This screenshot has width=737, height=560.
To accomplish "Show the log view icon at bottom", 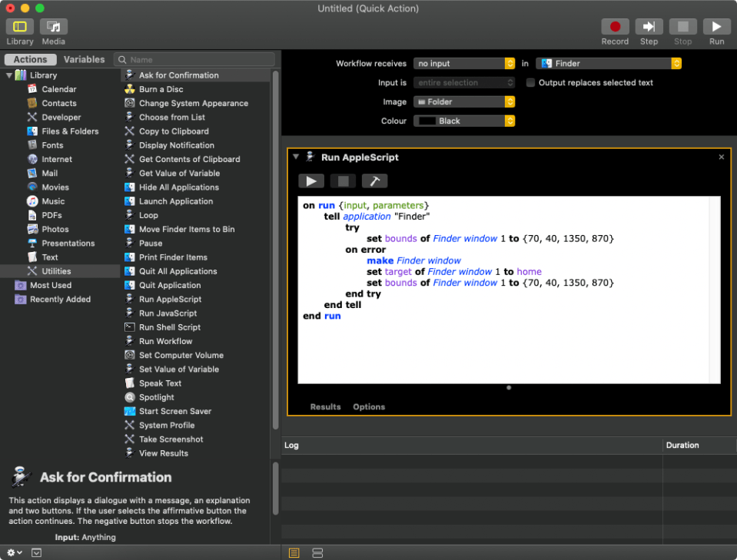I will pyautogui.click(x=294, y=553).
